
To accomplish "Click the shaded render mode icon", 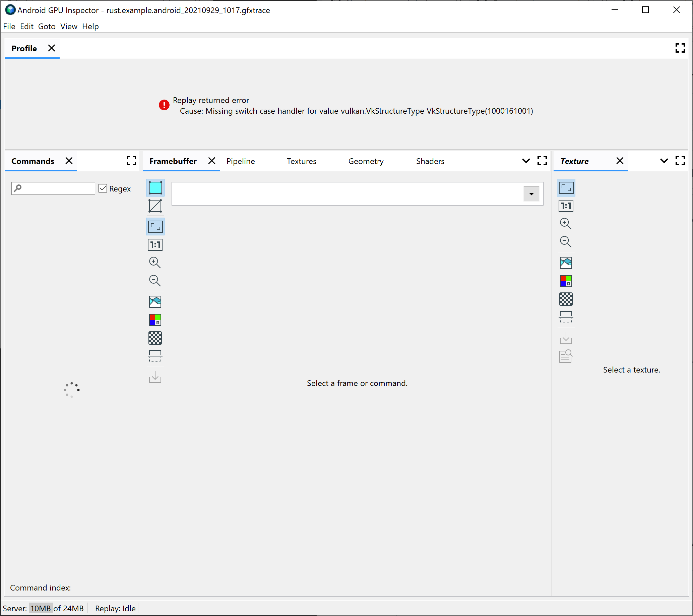I will 155,187.
